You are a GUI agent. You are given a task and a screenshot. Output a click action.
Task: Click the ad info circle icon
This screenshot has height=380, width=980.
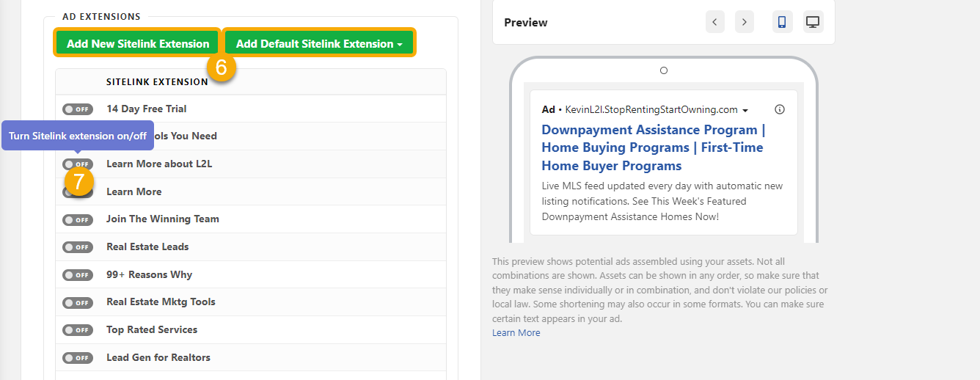(x=779, y=109)
